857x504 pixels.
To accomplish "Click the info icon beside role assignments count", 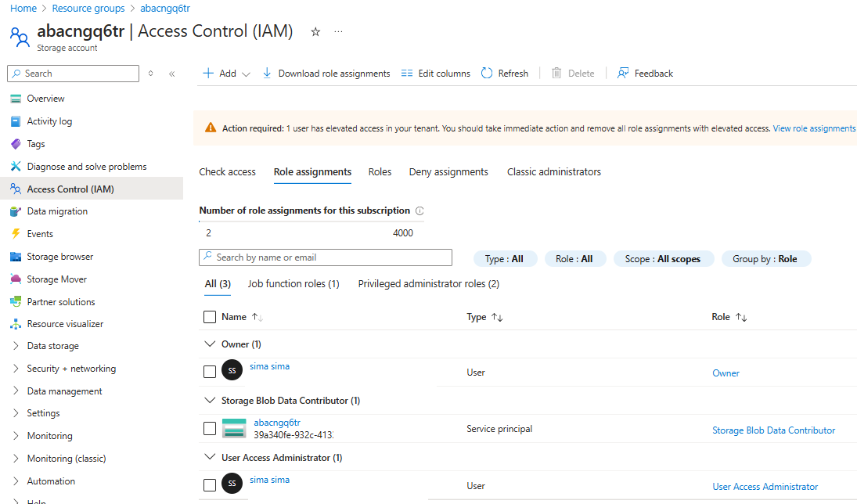I will coord(419,211).
